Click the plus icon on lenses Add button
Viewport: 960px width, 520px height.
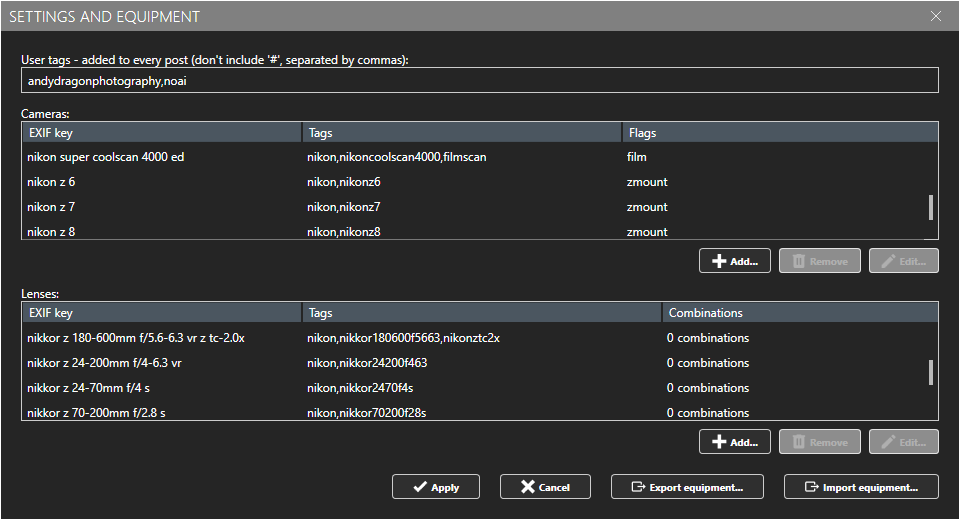click(x=718, y=442)
